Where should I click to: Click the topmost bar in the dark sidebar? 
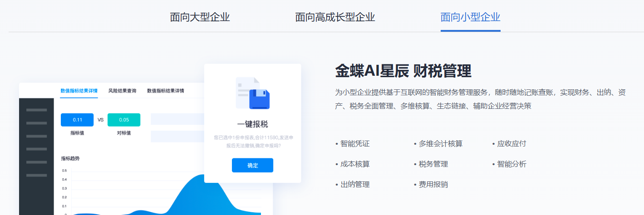pyautogui.click(x=36, y=110)
